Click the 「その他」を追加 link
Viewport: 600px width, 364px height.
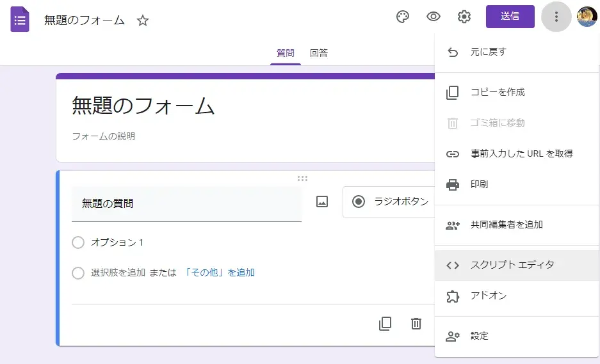[219, 273]
